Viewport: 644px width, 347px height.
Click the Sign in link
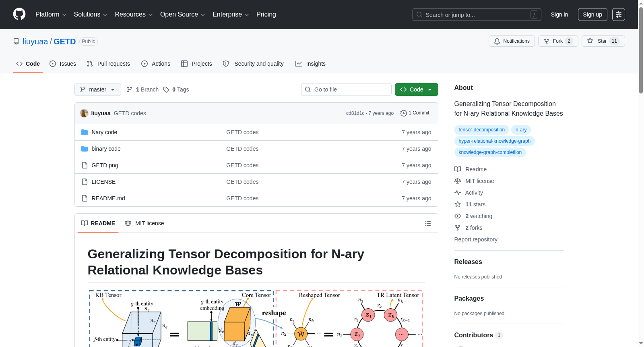pyautogui.click(x=559, y=15)
